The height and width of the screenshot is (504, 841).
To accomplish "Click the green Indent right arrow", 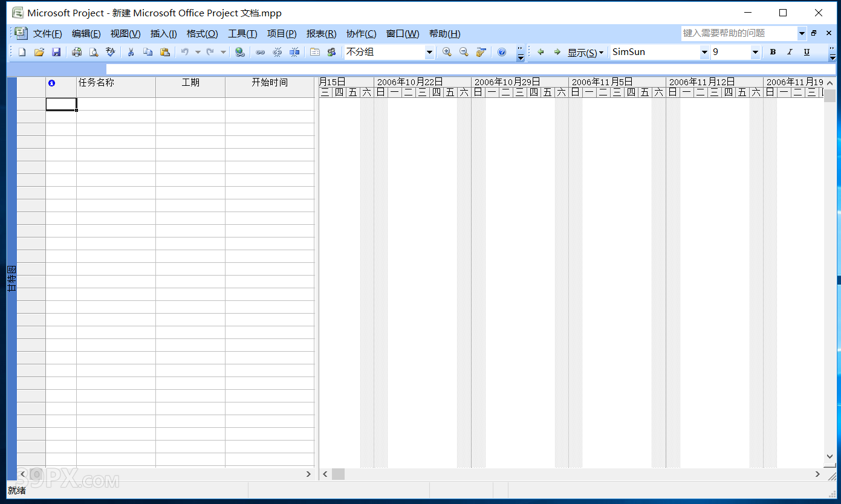I will 557,53.
